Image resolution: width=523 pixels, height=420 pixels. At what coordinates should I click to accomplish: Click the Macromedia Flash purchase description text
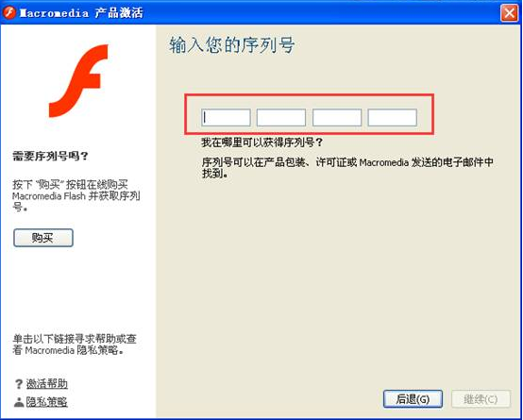click(x=76, y=195)
